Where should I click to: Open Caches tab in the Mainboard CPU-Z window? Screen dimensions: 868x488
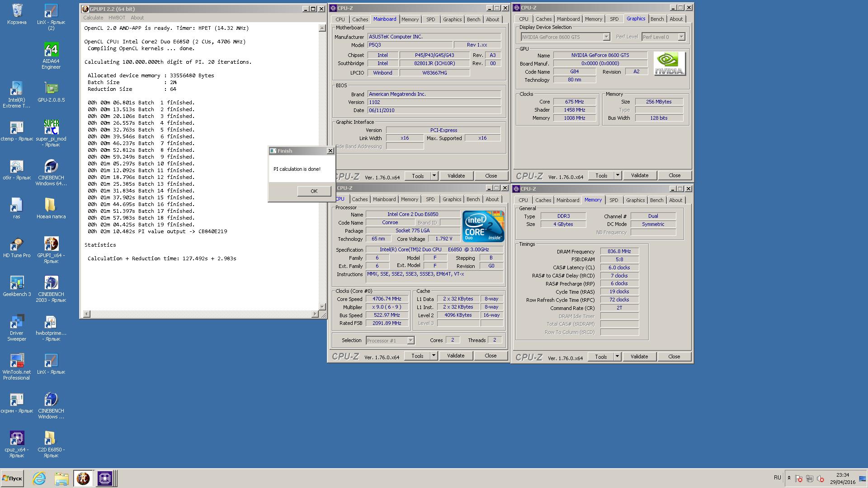coord(360,19)
